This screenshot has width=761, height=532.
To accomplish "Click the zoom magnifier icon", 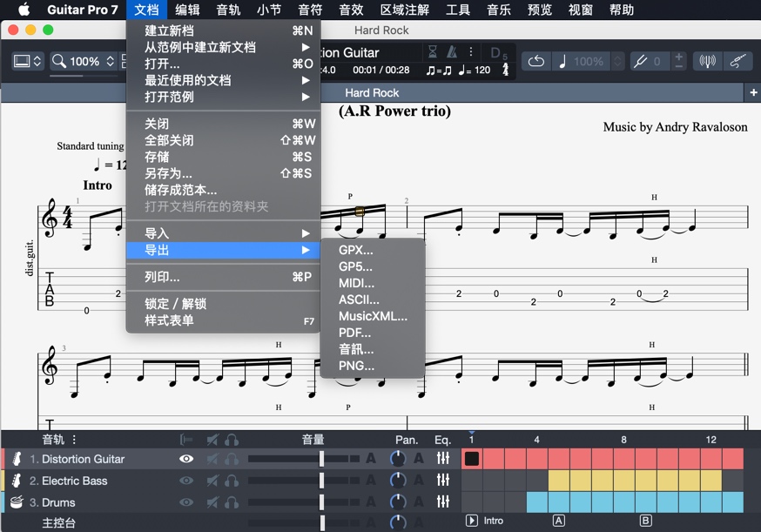I will click(x=58, y=61).
